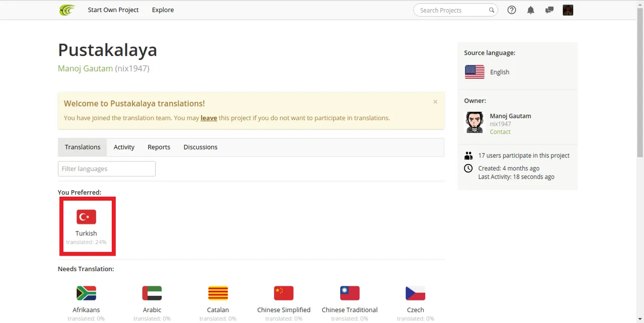
Task: Open Start Own Project menu item
Action: 113,10
